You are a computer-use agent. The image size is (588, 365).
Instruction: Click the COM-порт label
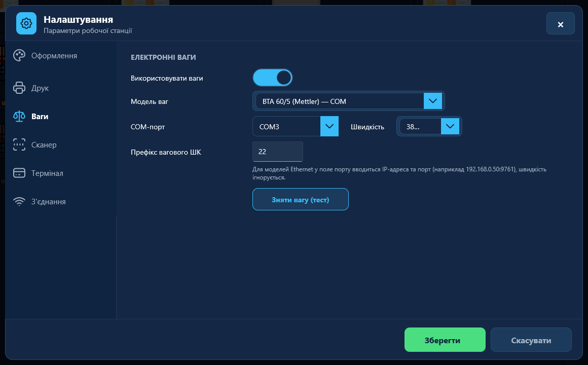pyautogui.click(x=148, y=127)
